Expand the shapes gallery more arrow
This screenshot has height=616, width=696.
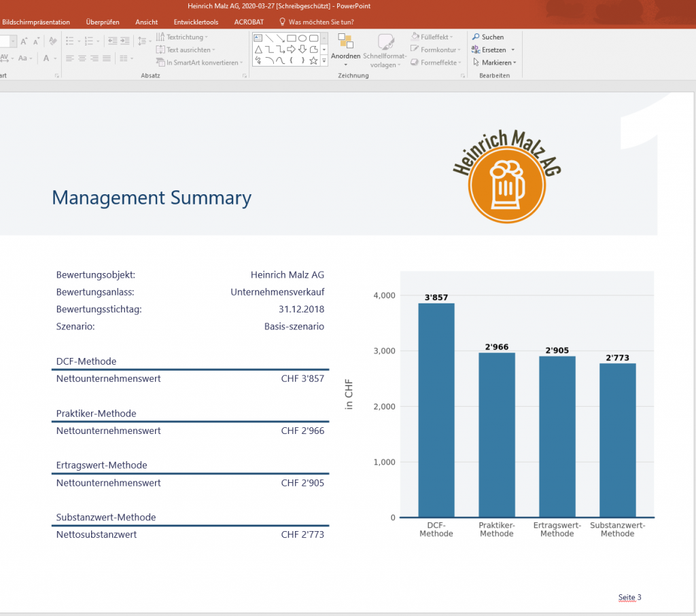[324, 60]
